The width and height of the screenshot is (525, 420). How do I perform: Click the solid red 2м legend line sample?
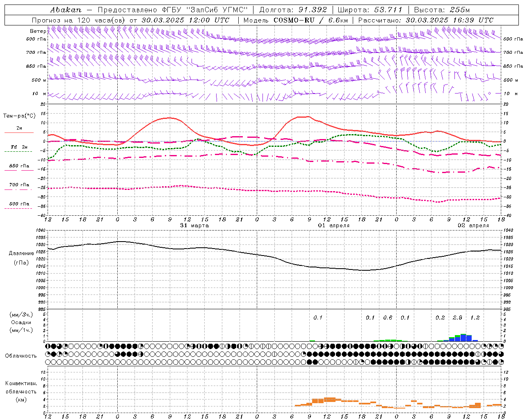point(19,132)
